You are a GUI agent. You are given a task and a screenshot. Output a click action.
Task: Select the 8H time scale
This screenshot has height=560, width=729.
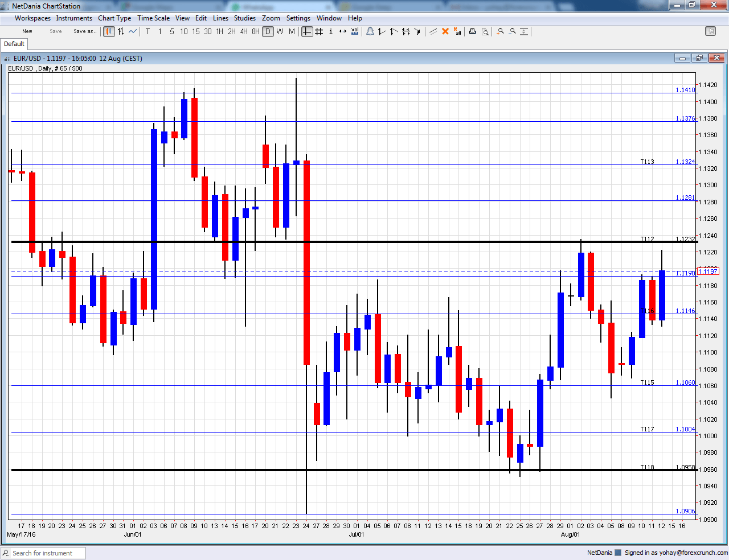tap(256, 31)
